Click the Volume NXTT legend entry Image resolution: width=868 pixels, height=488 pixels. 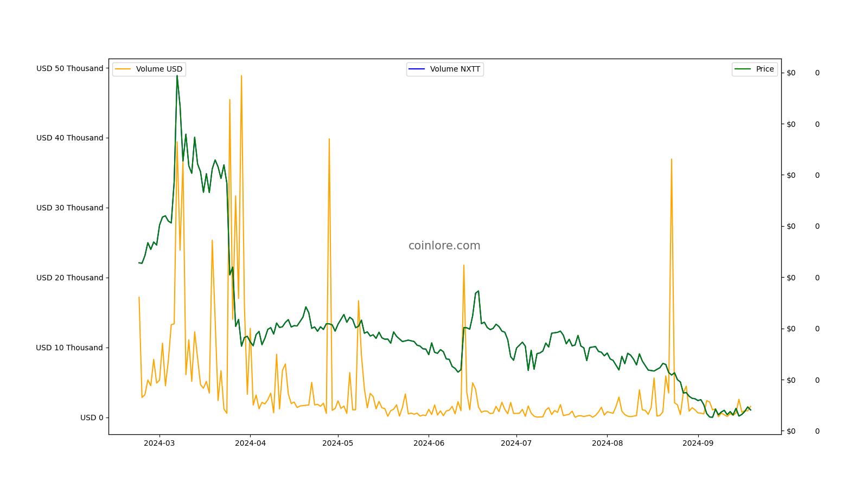[x=445, y=69]
